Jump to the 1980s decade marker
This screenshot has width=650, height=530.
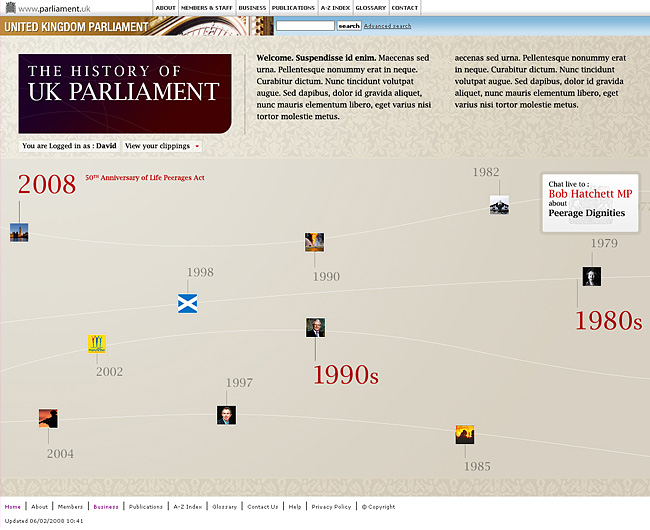[x=609, y=321]
